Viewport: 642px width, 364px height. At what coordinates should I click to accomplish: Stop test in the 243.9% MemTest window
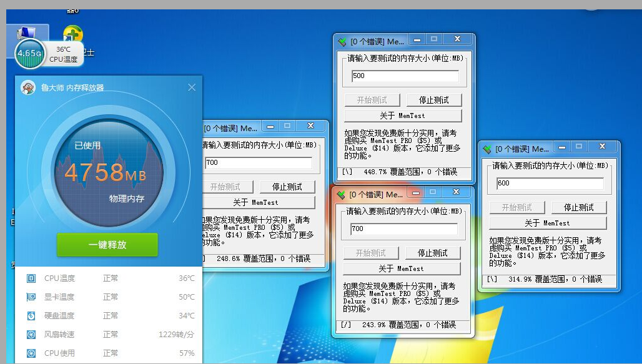(433, 253)
